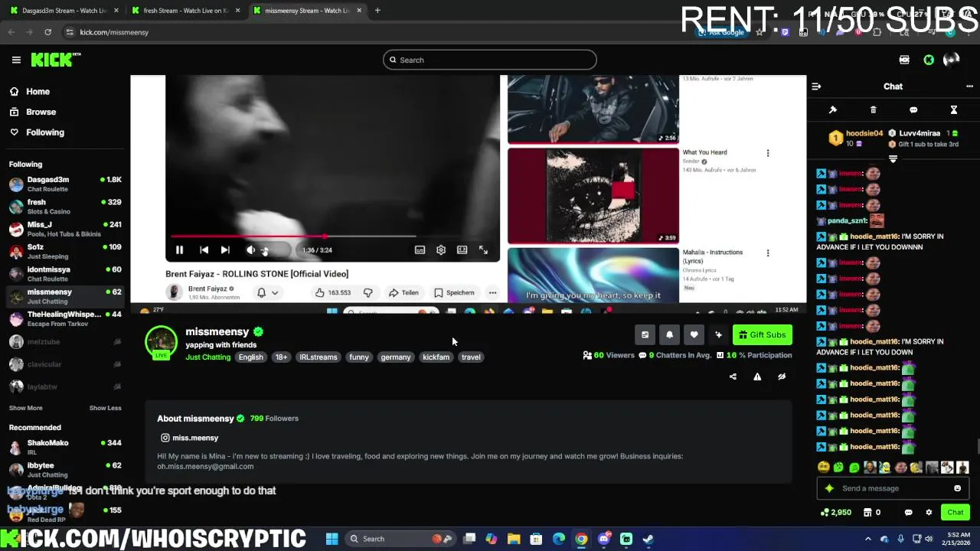Share the missmeensy stream

733,377
